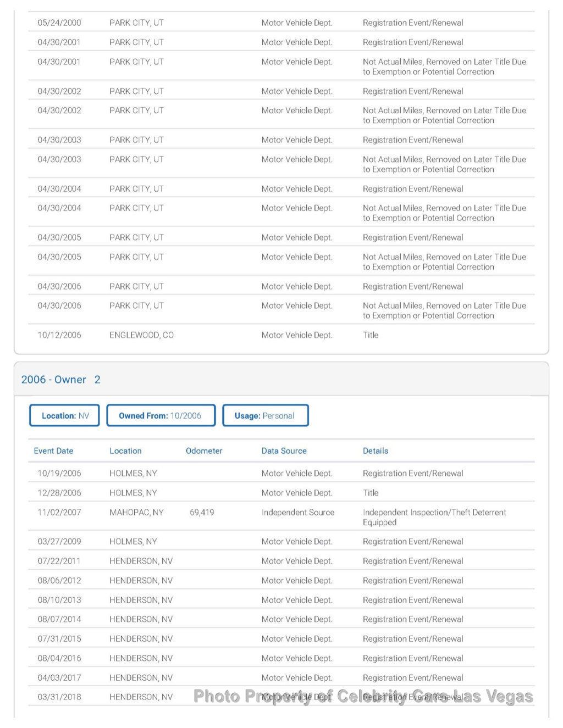The image size is (563, 728).
Task: Click the 12/28/2006 HOLMES, NY Title entry
Action: point(281,493)
